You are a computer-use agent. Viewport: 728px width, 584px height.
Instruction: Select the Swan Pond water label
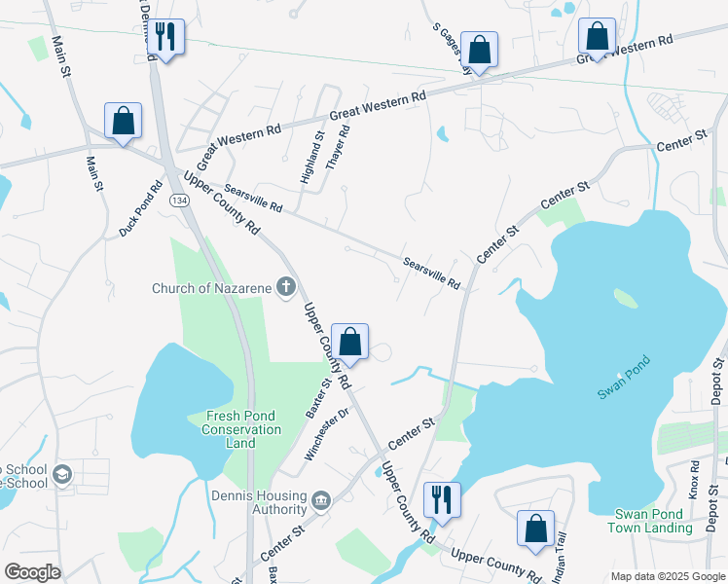tap(624, 378)
